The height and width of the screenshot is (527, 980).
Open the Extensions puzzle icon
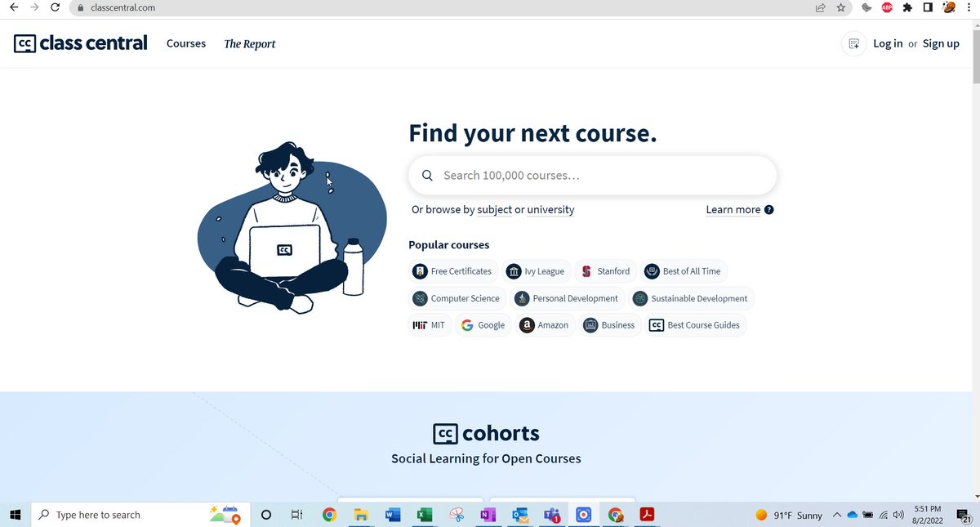907,8
